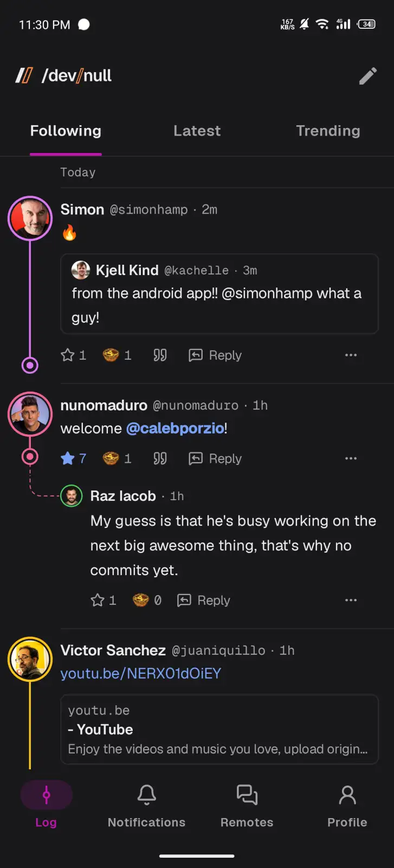This screenshot has height=868, width=394.
Task: Tap the pencil compose icon
Action: [x=368, y=76]
